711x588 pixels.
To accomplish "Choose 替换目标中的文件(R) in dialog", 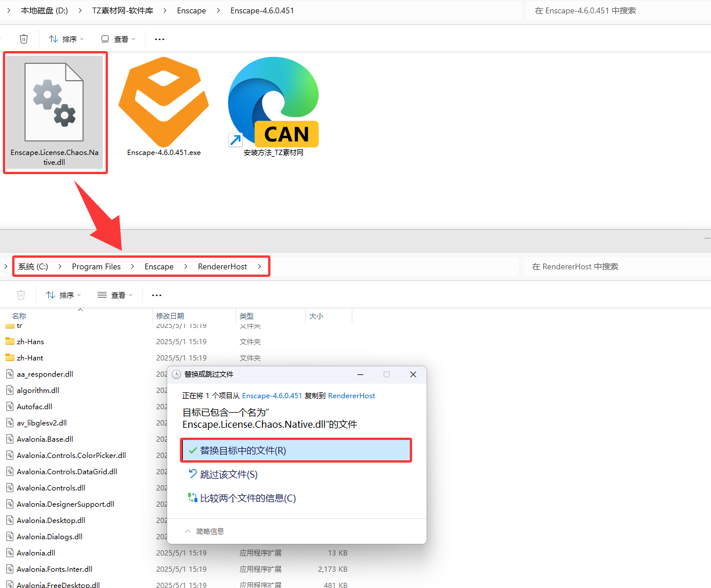I will pyautogui.click(x=296, y=450).
